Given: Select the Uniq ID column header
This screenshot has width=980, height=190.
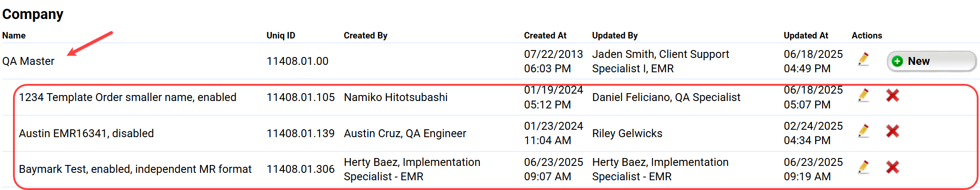Looking at the screenshot, I should tap(281, 36).
